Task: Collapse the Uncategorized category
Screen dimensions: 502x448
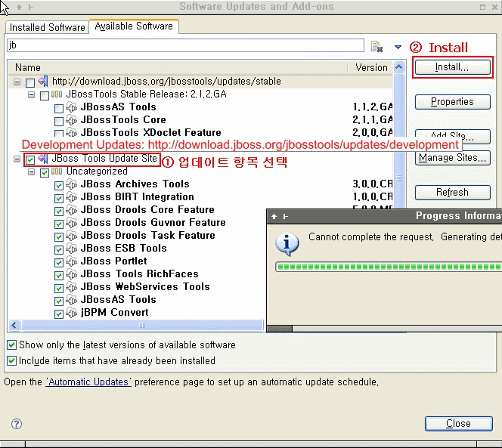Action: pos(32,172)
